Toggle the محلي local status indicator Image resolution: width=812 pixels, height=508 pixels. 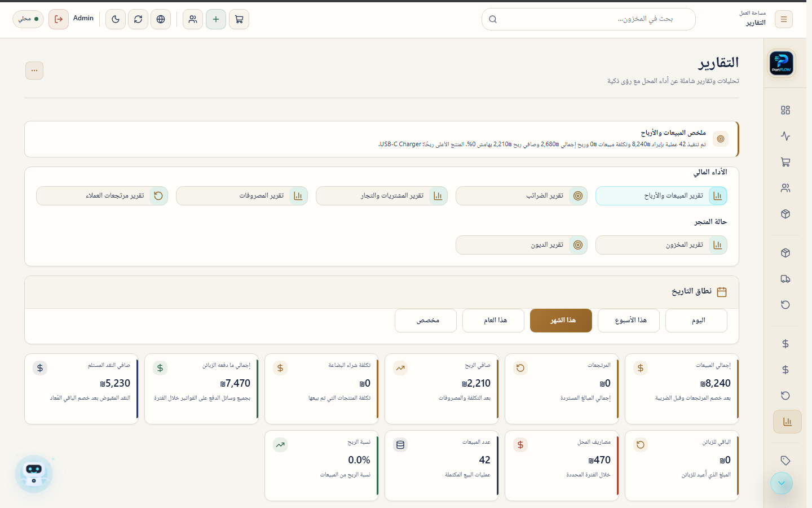(x=28, y=19)
